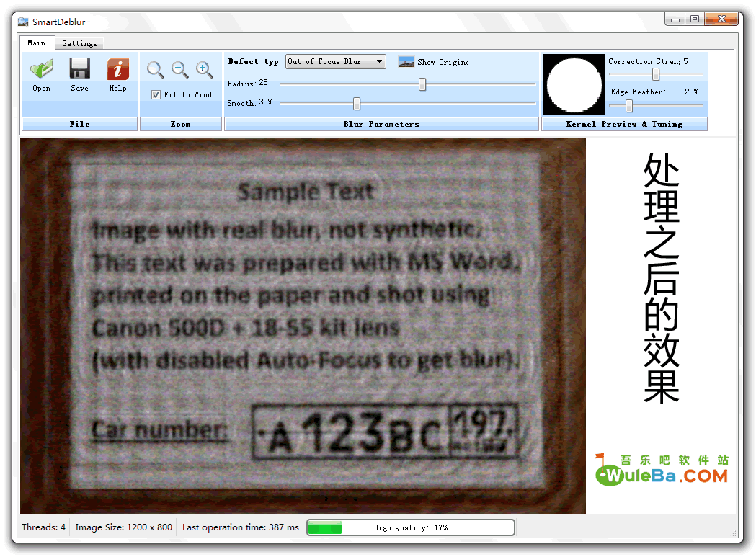The image size is (756, 557).
Task: Switch to the Settings tab
Action: (x=79, y=43)
